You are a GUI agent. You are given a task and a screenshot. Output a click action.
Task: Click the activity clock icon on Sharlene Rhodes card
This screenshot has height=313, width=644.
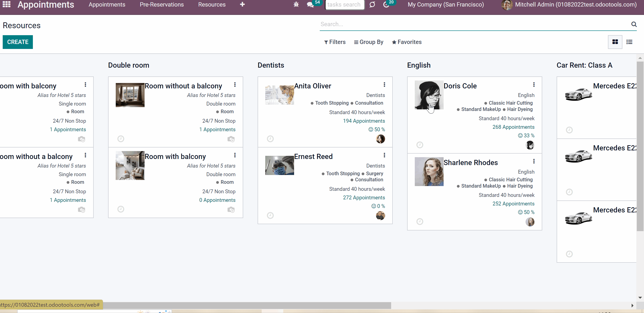tap(420, 221)
